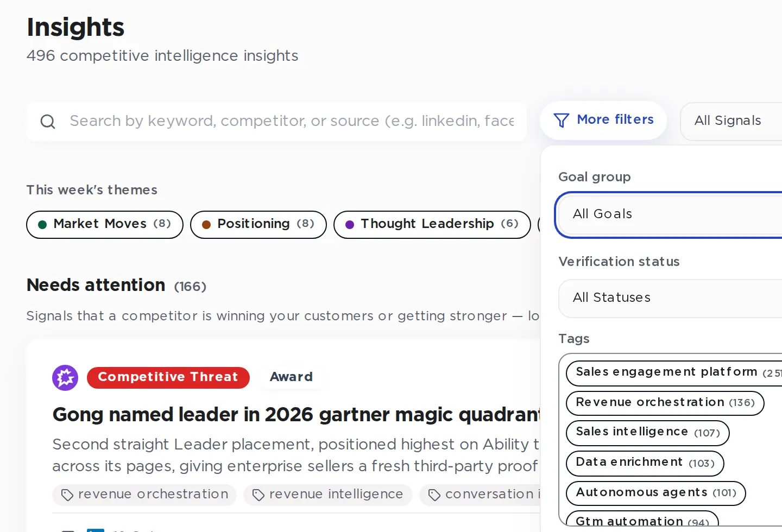Click the tag icon beside revenue orchestration
The height and width of the screenshot is (532, 782).
(67, 495)
